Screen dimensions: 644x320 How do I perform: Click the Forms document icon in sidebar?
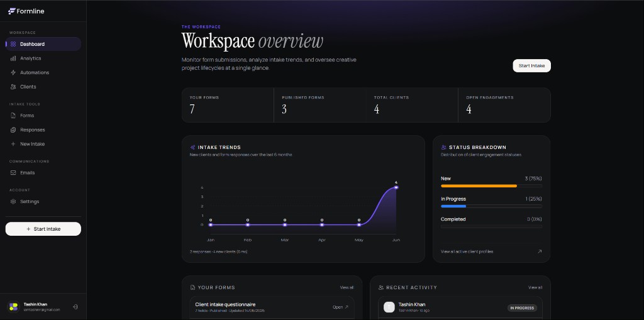(13, 116)
